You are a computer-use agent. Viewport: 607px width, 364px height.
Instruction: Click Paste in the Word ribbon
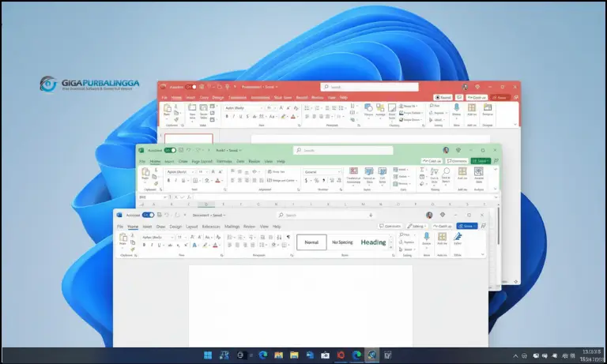coord(123,239)
